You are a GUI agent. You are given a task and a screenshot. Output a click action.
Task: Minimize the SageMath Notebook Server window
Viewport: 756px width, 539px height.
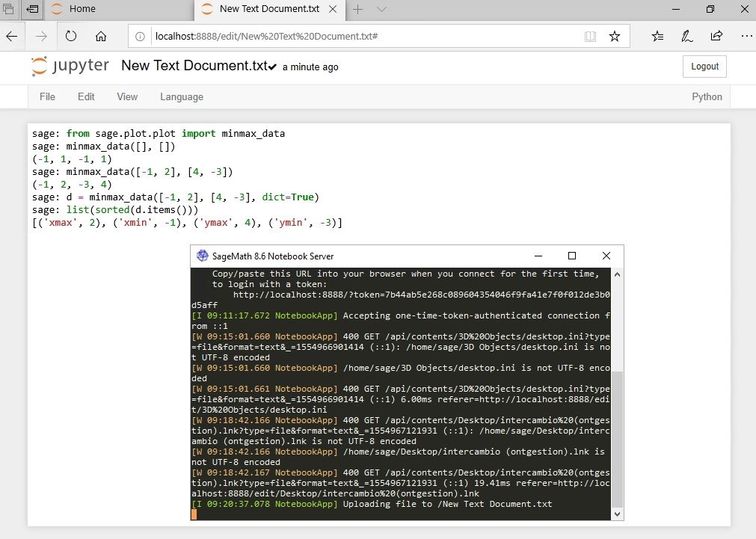[x=538, y=256]
